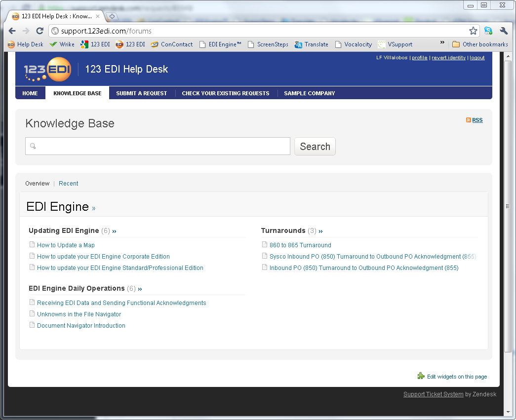Expand the EDI Engine category arrow
The image size is (516, 420).
click(x=94, y=208)
